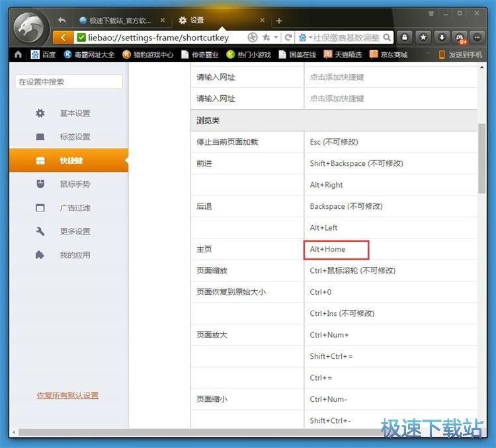Click second 点击添加快捷键 shortcut field
The height and width of the screenshot is (448, 496).
[x=391, y=98]
